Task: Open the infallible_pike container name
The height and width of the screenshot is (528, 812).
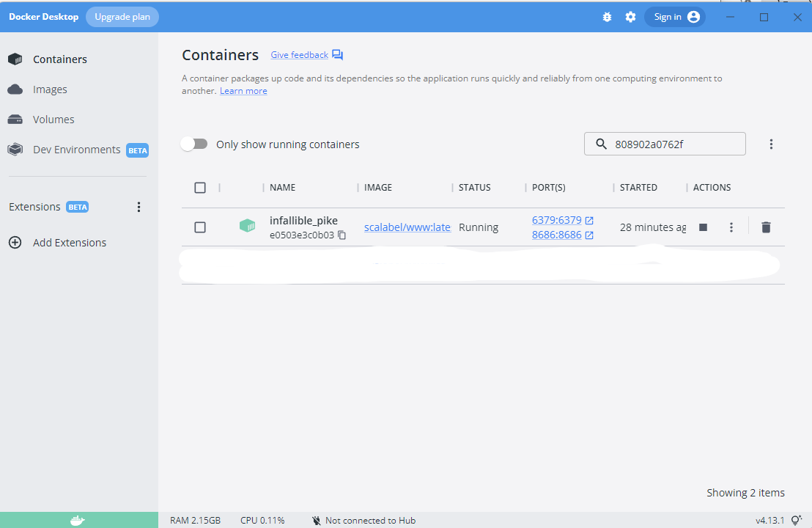Action: tap(303, 220)
